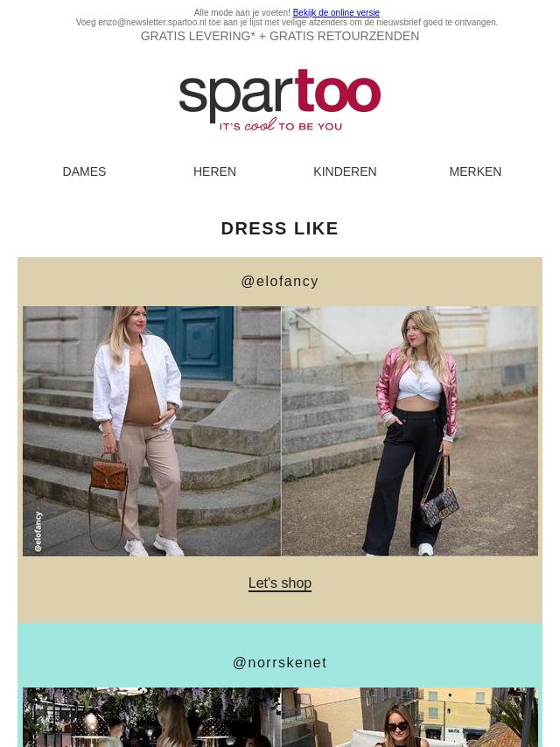This screenshot has height=747, width=560.
Task: Open elofancy photo with pink jacket outfit
Action: coord(409,431)
